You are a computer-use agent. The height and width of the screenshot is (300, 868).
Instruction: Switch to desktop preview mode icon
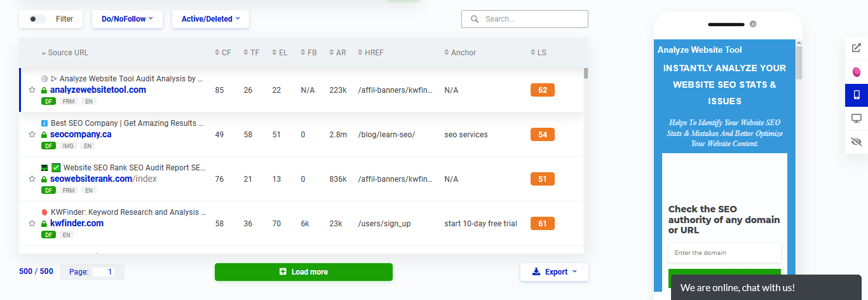tap(856, 118)
